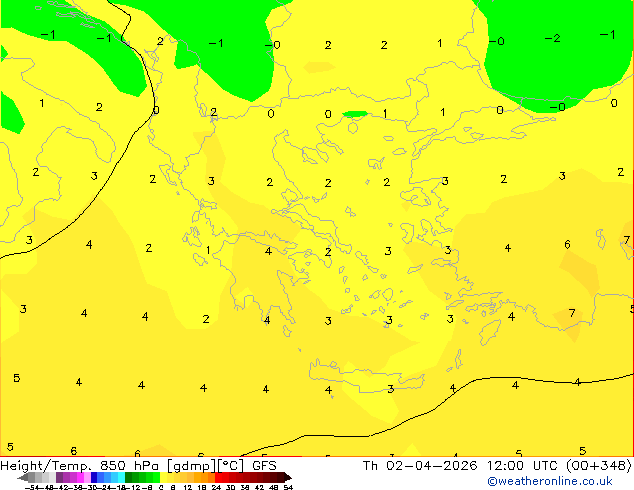Click the cyan swatch in the color legend
Image resolution: width=634 pixels, height=490 pixels.
click(x=121, y=477)
